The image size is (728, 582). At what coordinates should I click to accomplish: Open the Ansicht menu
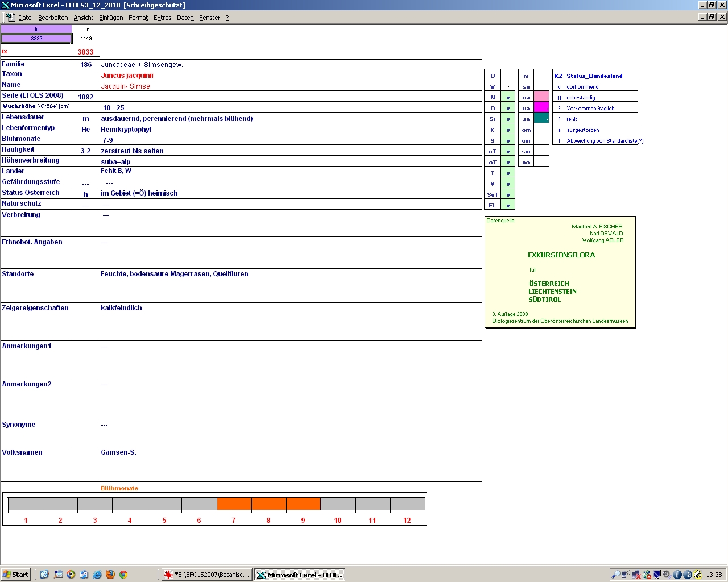(84, 18)
